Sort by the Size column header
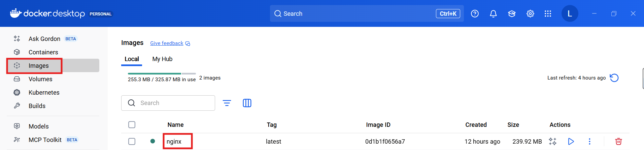 tap(513, 125)
